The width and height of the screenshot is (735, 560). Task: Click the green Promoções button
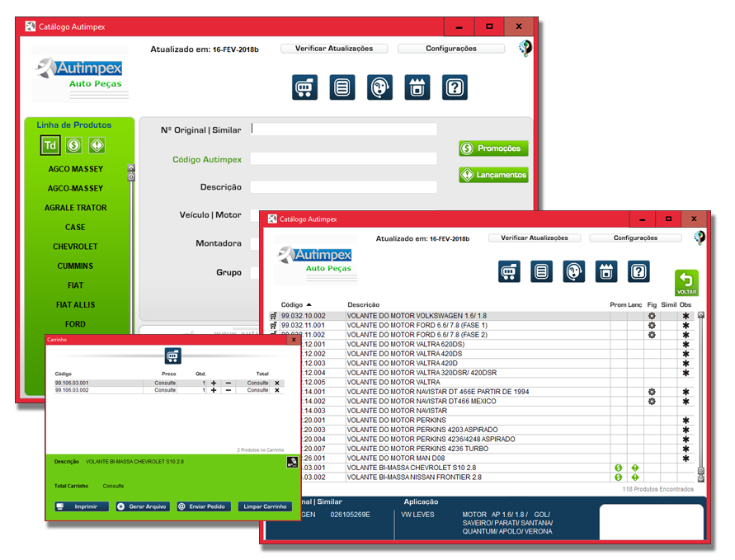[x=493, y=148]
